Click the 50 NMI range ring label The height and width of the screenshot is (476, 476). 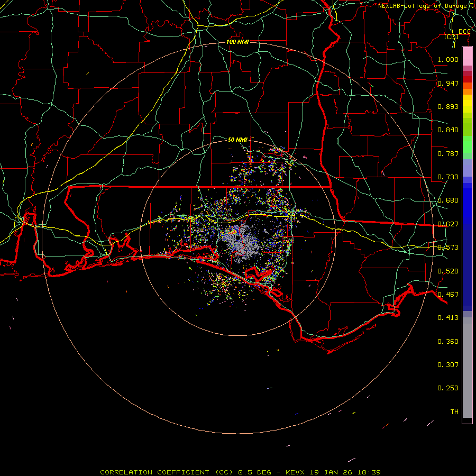tap(237, 140)
